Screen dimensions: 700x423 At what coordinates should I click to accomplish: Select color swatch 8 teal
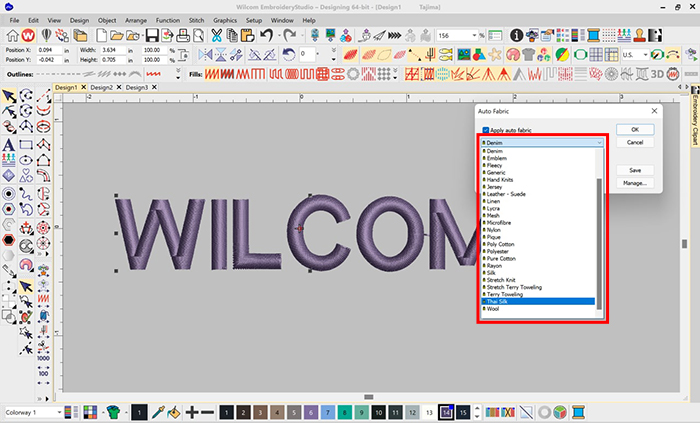coord(345,413)
